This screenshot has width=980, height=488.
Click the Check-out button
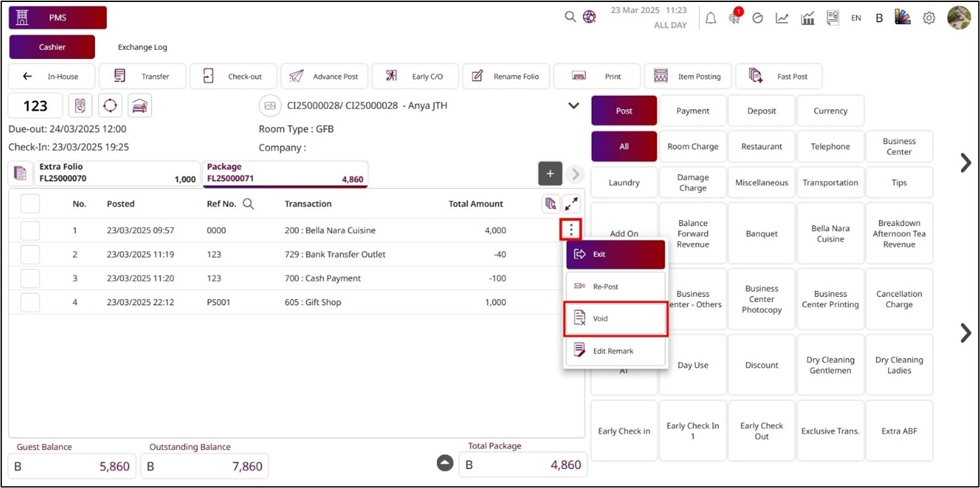click(x=234, y=77)
